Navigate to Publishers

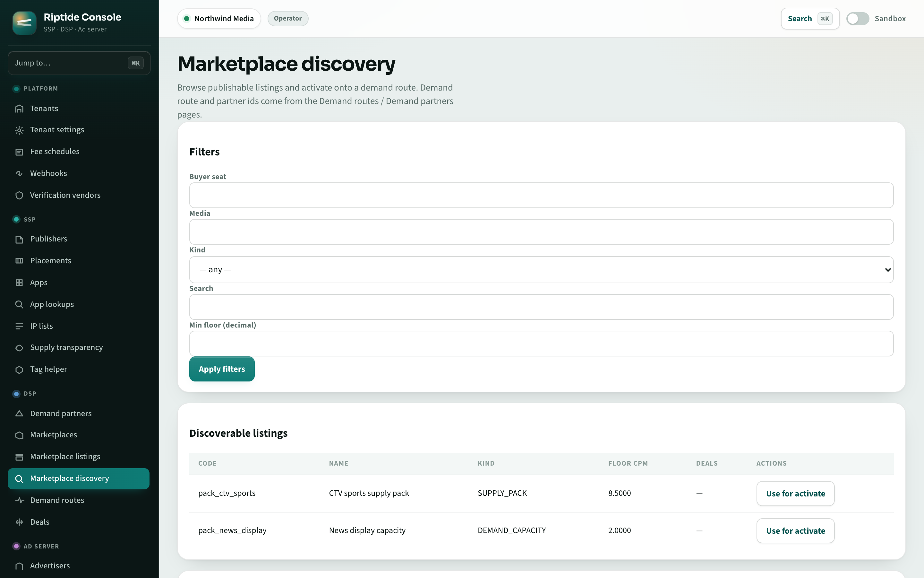pos(78,239)
